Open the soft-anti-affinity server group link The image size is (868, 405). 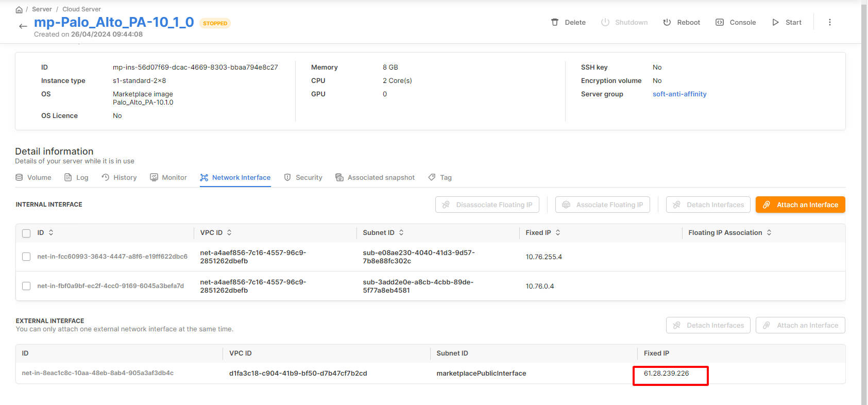click(x=679, y=94)
